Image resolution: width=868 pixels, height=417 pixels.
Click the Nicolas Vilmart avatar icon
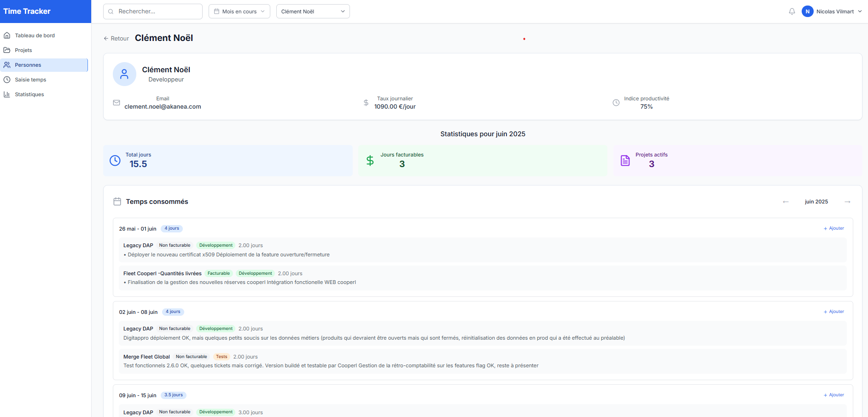click(x=807, y=12)
